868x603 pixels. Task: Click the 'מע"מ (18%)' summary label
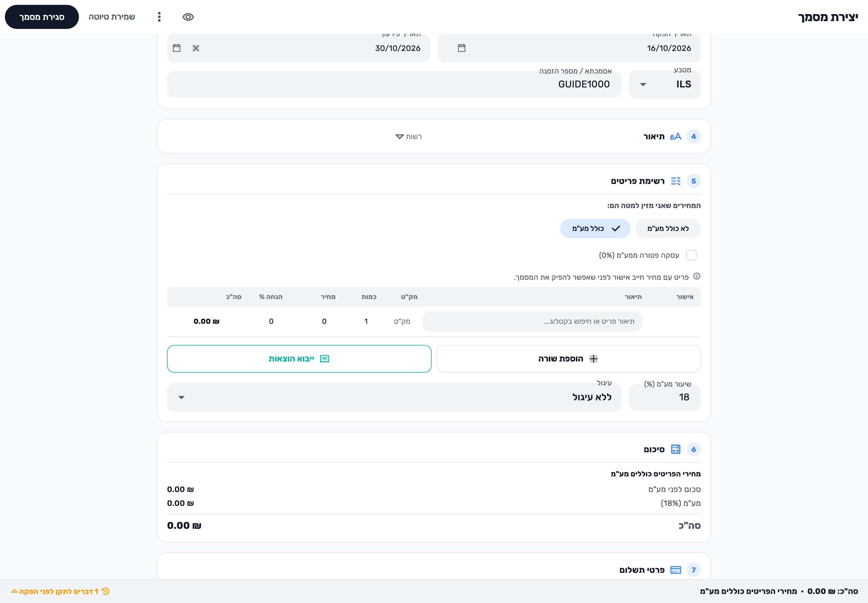tap(680, 503)
